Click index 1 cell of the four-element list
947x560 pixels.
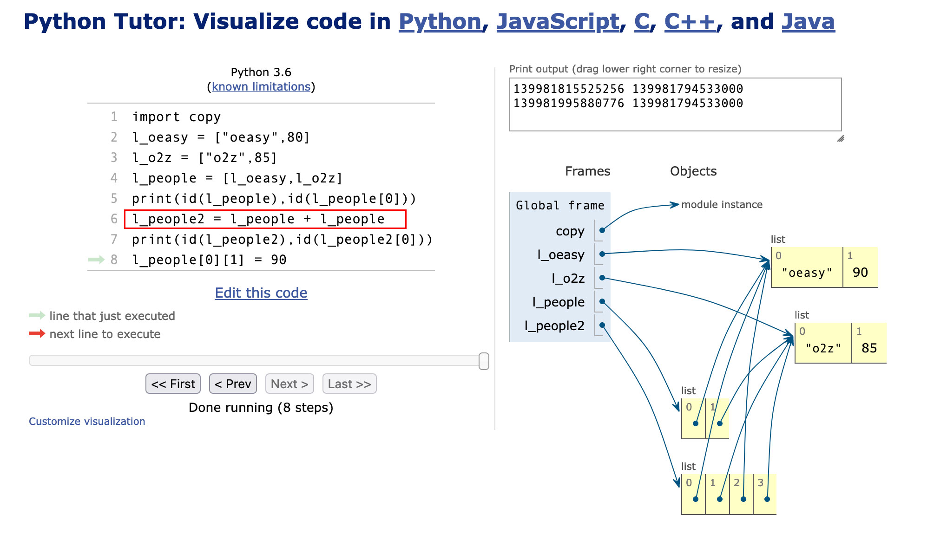pyautogui.click(x=717, y=495)
